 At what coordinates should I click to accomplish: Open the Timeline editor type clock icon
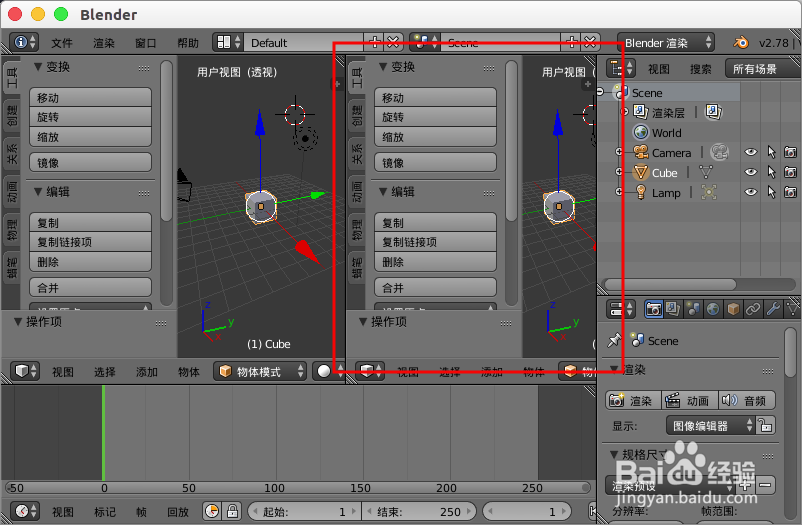tap(25, 511)
